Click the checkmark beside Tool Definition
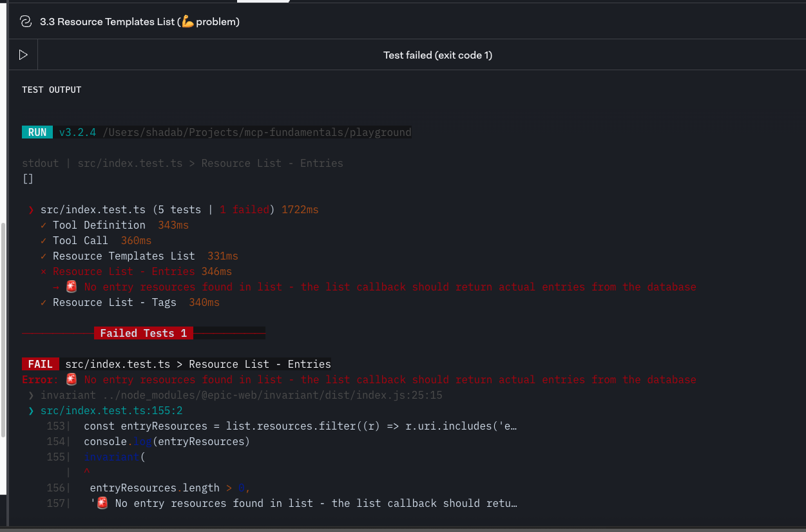This screenshot has width=806, height=532. coord(43,225)
